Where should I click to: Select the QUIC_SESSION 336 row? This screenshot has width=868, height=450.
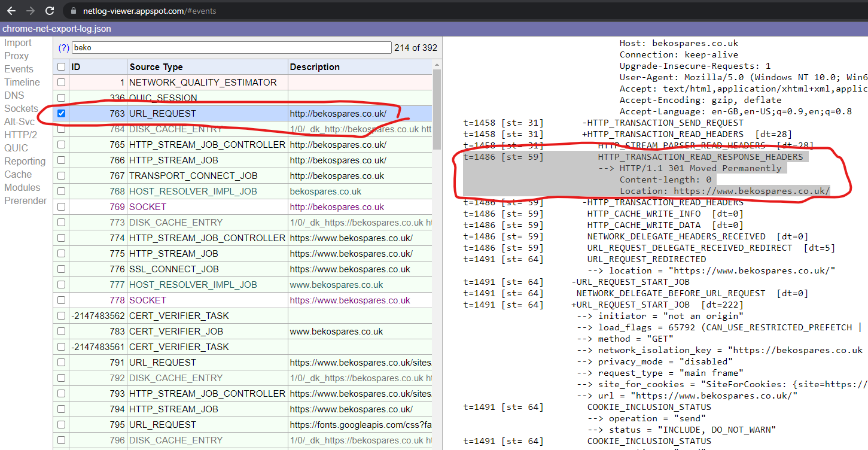pyautogui.click(x=242, y=98)
